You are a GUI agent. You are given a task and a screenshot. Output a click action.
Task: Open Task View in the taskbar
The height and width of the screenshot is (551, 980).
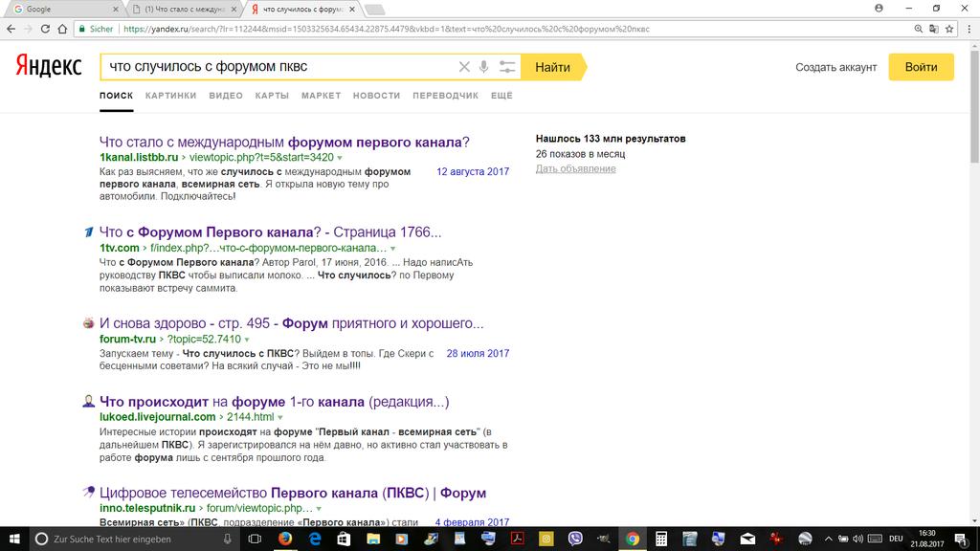click(255, 539)
